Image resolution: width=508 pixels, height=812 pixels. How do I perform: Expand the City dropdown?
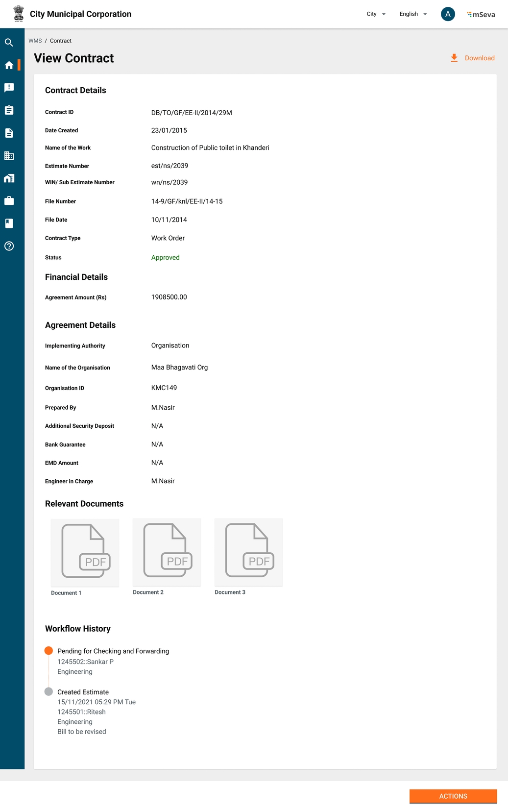pyautogui.click(x=376, y=14)
